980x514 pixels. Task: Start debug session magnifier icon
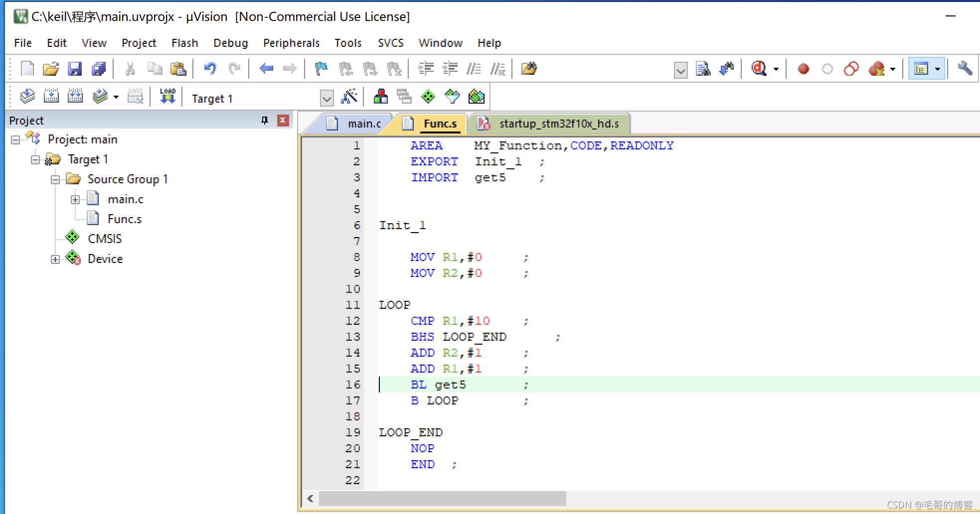pyautogui.click(x=759, y=69)
